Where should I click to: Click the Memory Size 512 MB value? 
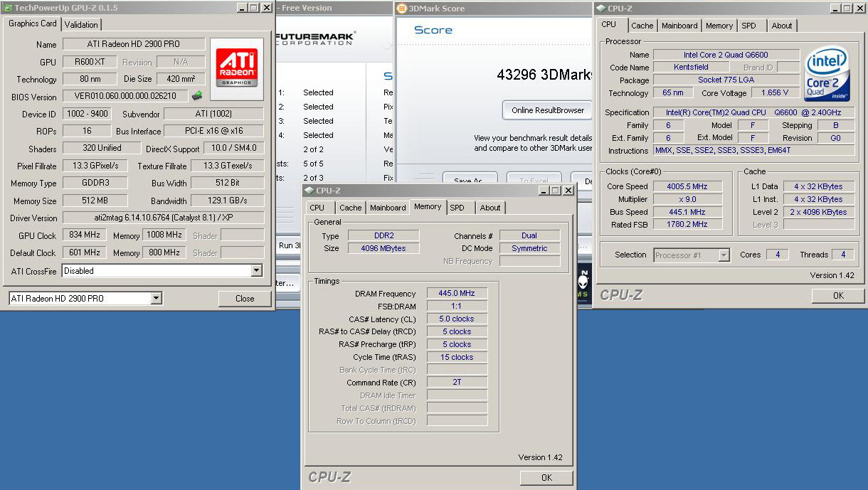point(95,201)
